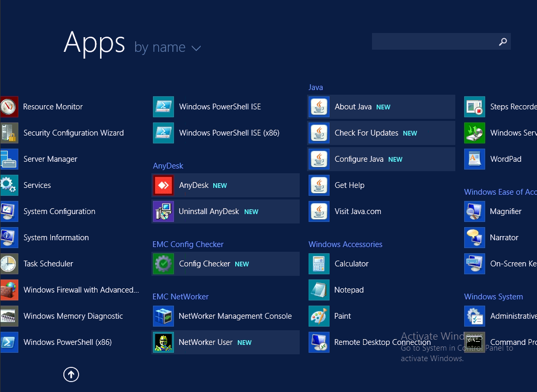Open the Magnifier icon
The height and width of the screenshot is (392, 537).
[x=475, y=211]
